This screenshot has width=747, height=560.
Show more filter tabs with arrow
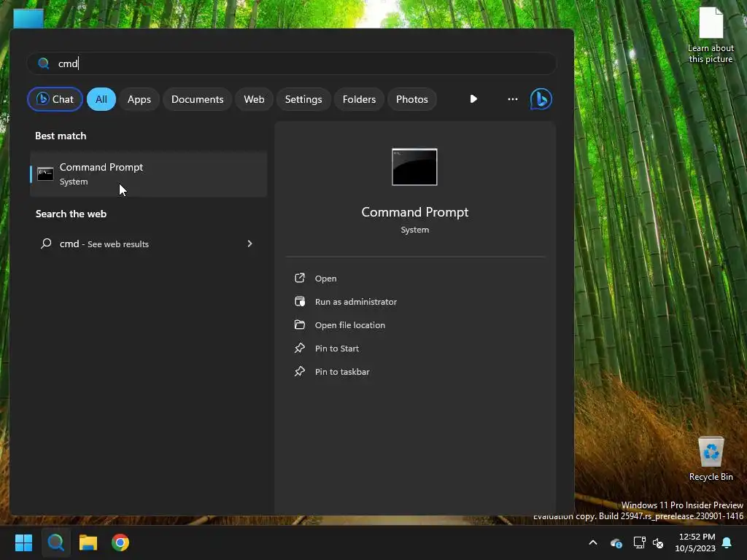point(473,99)
